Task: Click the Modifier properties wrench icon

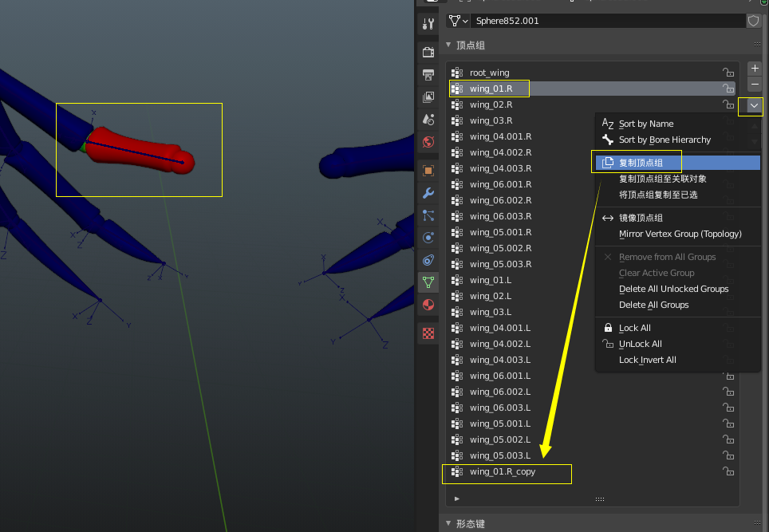Action: tap(428, 193)
